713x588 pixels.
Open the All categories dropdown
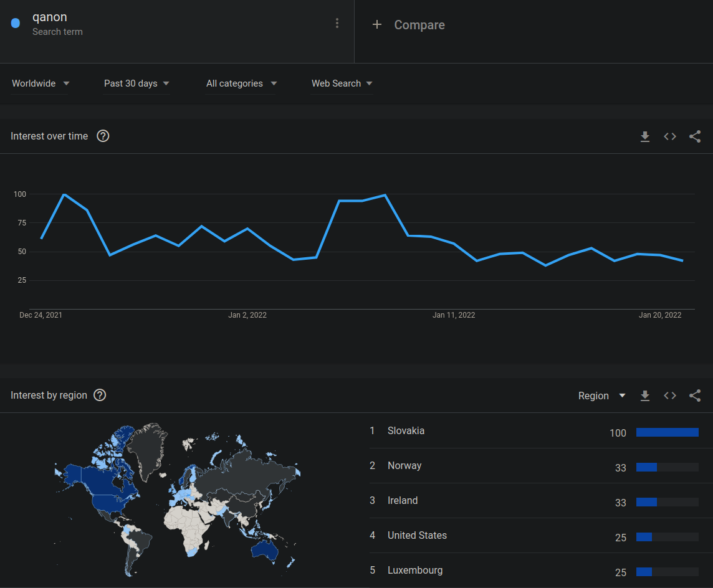241,83
